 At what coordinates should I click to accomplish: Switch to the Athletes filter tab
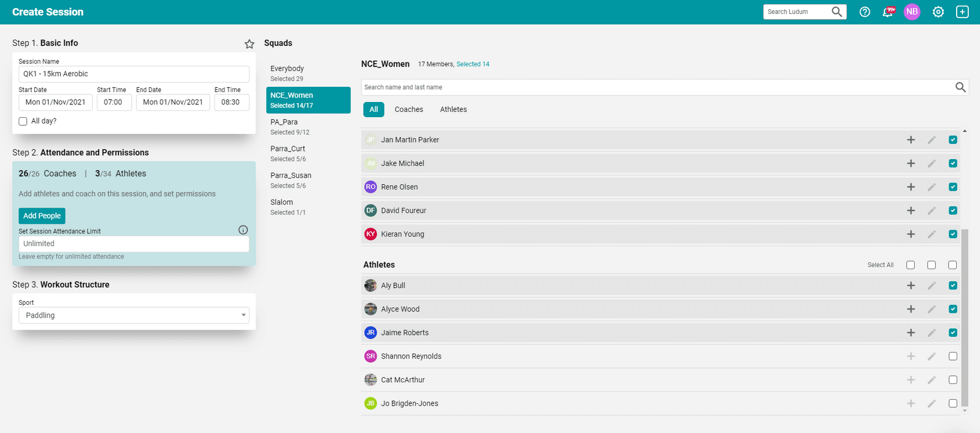453,110
